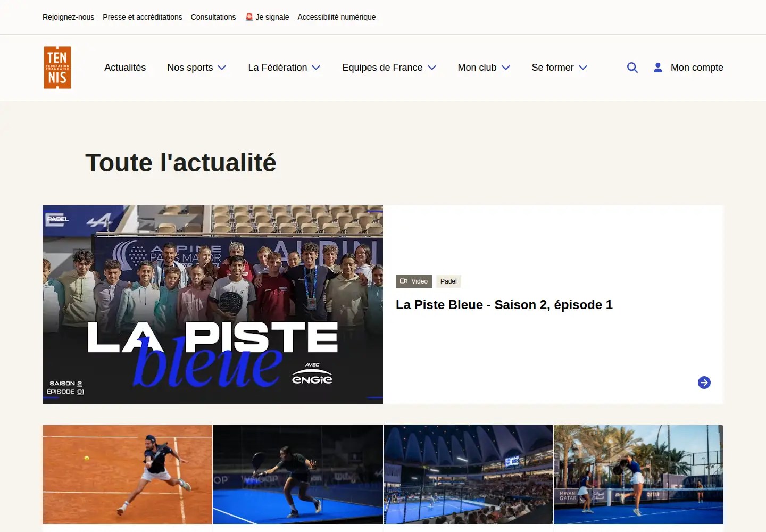Open the padel player on blue court thumbnail
Screen dimensions: 766x532
tap(298, 475)
